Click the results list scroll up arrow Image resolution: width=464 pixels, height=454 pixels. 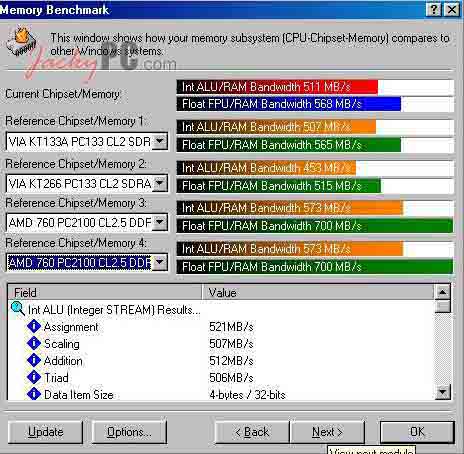pos(443,293)
